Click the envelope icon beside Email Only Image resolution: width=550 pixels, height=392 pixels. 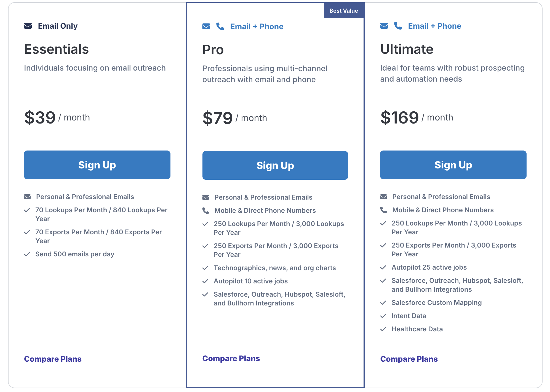(28, 26)
